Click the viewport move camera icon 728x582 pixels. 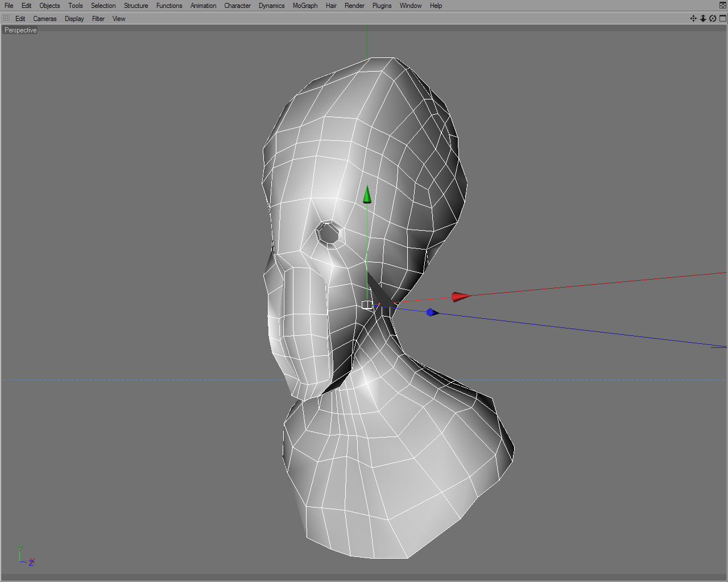pyautogui.click(x=693, y=19)
